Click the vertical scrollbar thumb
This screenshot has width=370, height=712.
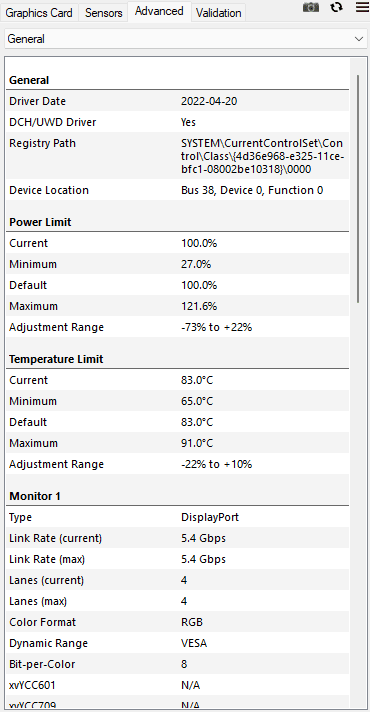(x=358, y=188)
